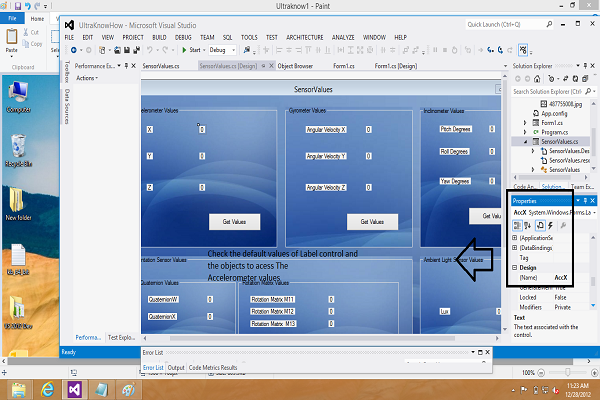Viewport: 600px width, 400px height.
Task: Open the DEBUG menu
Action: pos(183,37)
